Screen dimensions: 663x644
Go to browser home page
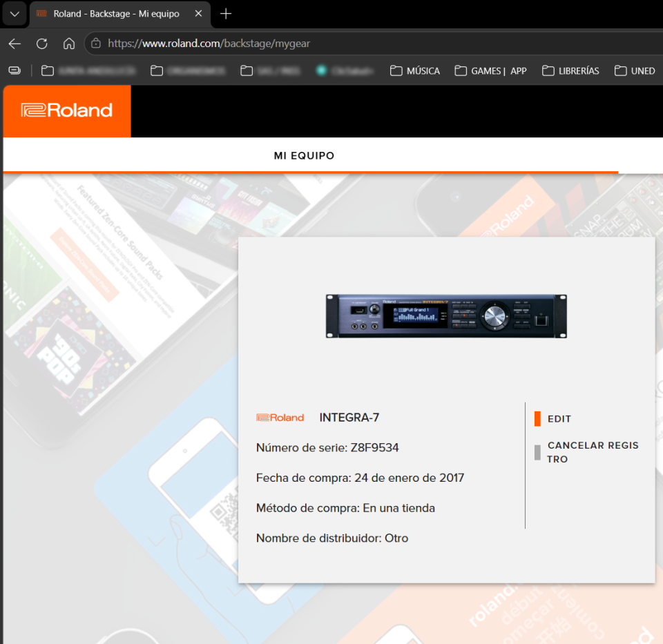coord(69,43)
